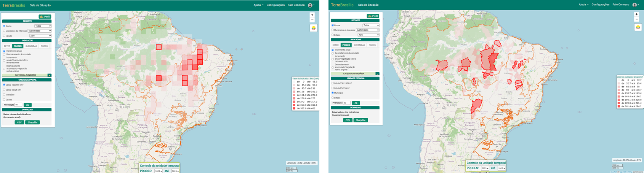Select Célula 25x25 km² in left panel

point(4,90)
